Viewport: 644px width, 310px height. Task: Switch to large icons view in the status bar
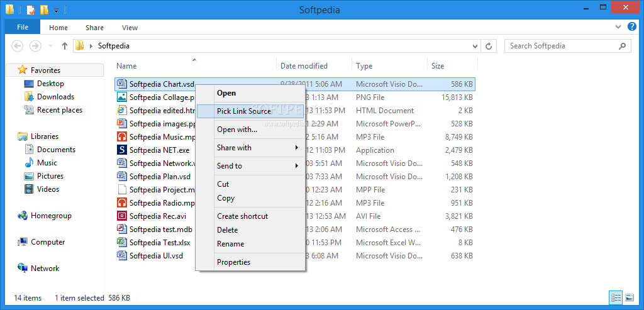pos(629,297)
